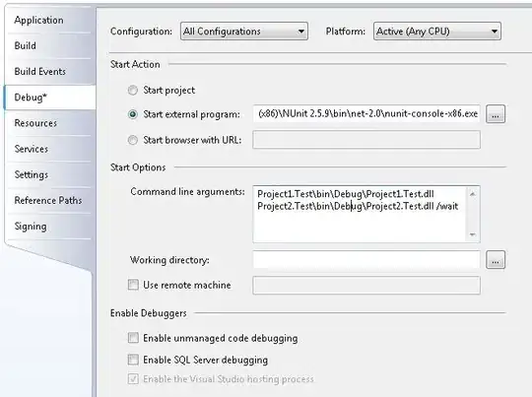This screenshot has width=532, height=397.
Task: Browse for working directory with ellipsis button
Action: pos(496,260)
